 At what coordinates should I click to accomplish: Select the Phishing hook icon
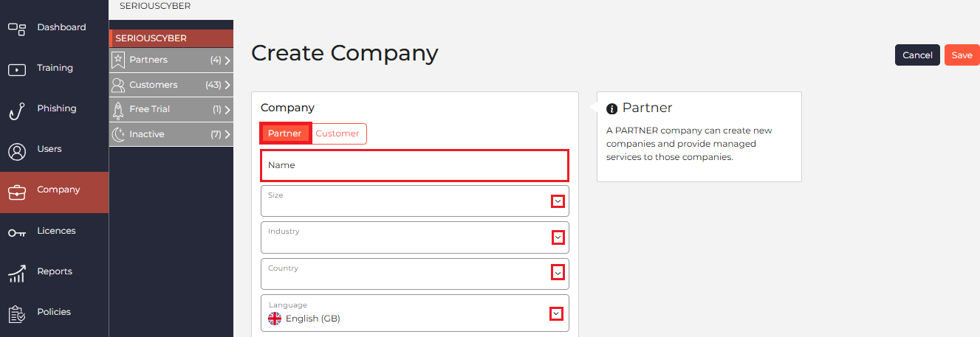pos(17,111)
